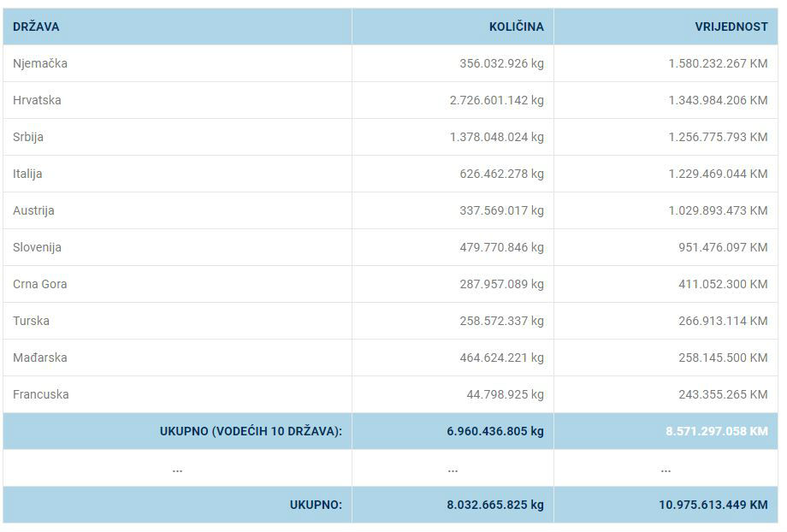The image size is (787, 532).
Task: Click the grand total value 10.975.613.449 KM
Action: click(713, 505)
